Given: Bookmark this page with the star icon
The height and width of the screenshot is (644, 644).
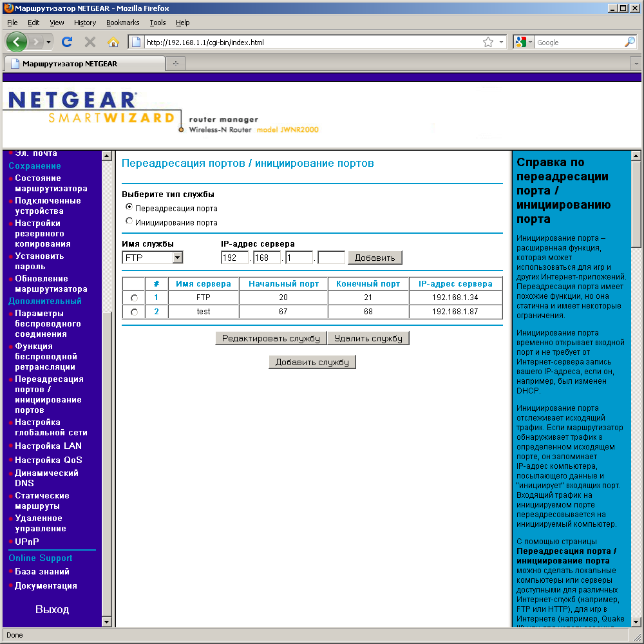Looking at the screenshot, I should (x=488, y=42).
